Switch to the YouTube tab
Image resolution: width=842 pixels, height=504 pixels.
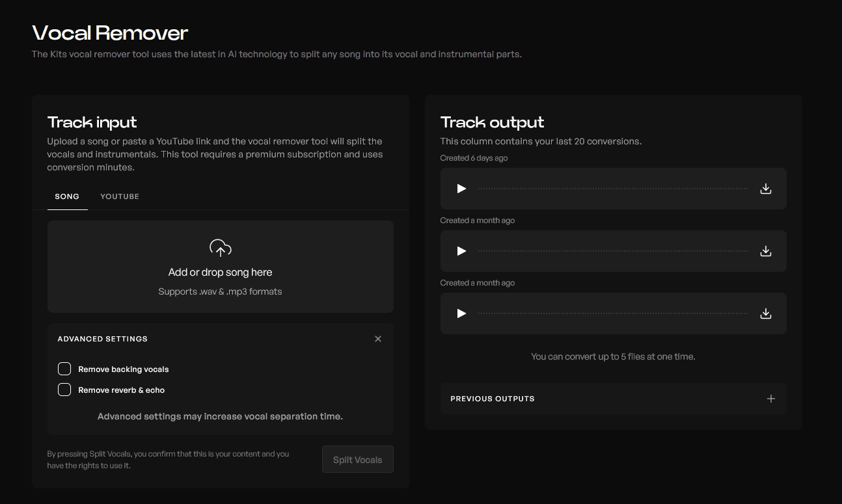pyautogui.click(x=120, y=196)
